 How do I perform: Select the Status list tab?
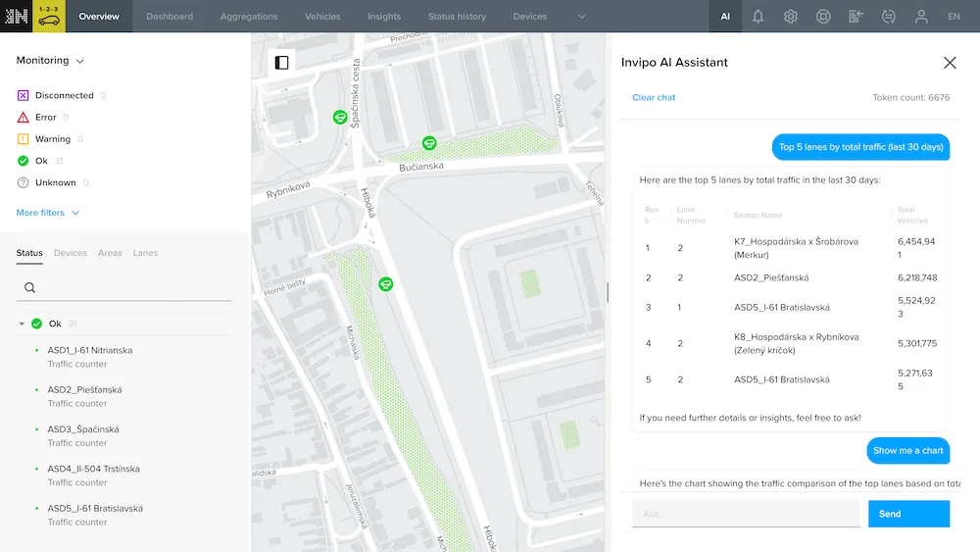tap(29, 253)
